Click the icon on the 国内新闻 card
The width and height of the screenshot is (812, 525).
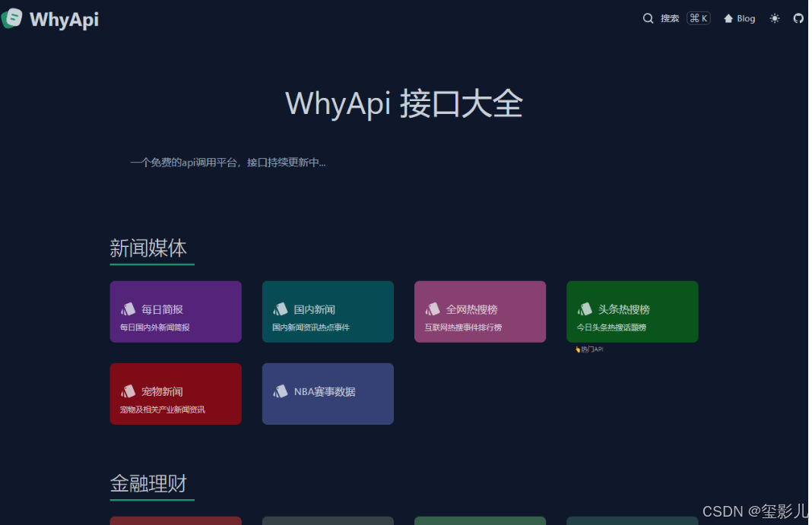coord(280,308)
